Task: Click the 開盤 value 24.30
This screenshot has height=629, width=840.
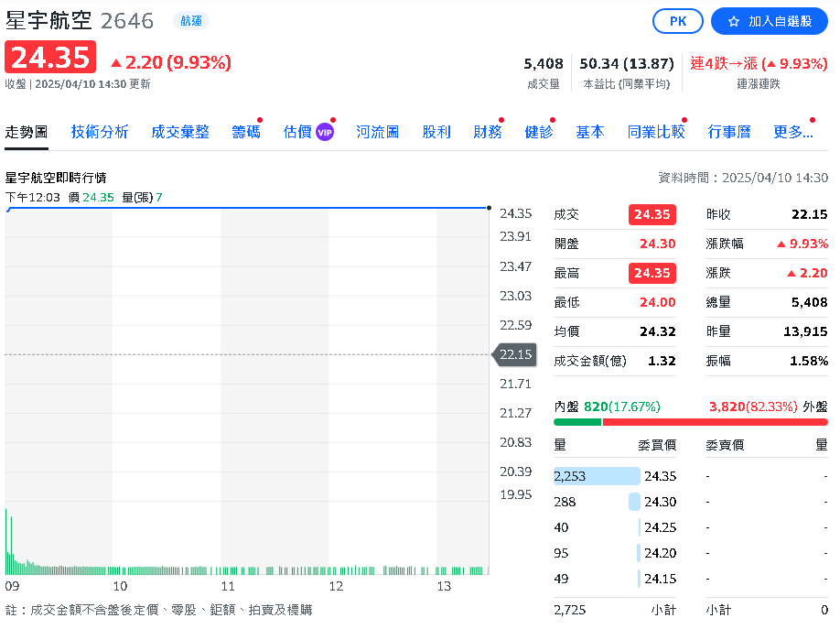Action: (657, 244)
